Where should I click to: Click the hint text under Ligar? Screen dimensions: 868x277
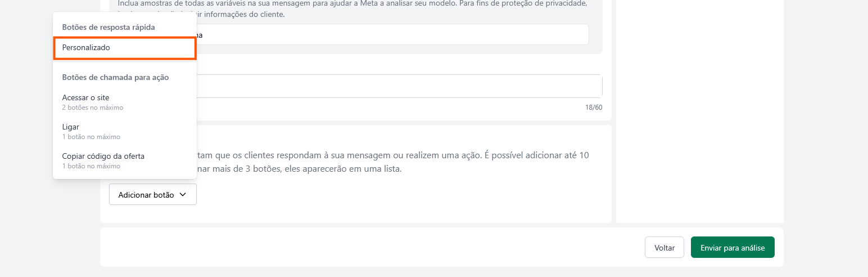[x=91, y=137]
